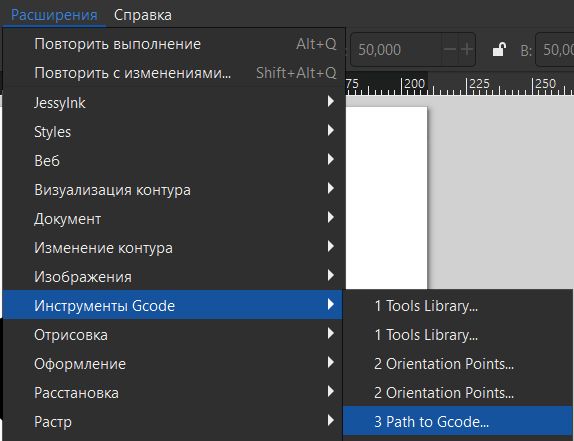Open the Справка menu
The image size is (574, 441).
(x=143, y=15)
